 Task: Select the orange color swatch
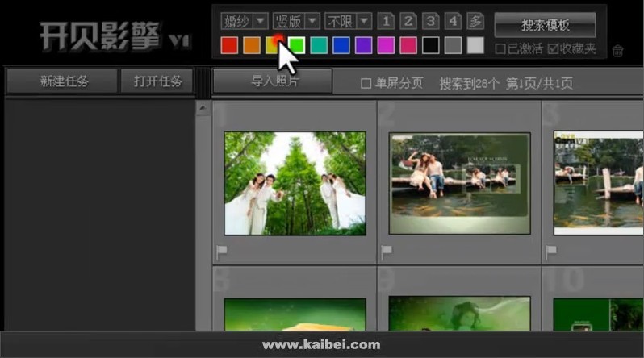(252, 45)
